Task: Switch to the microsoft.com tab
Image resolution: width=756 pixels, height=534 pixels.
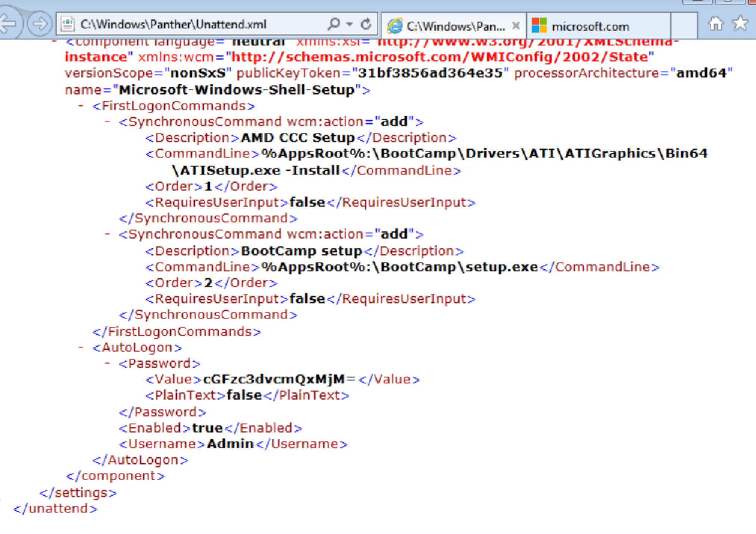Action: pos(599,26)
